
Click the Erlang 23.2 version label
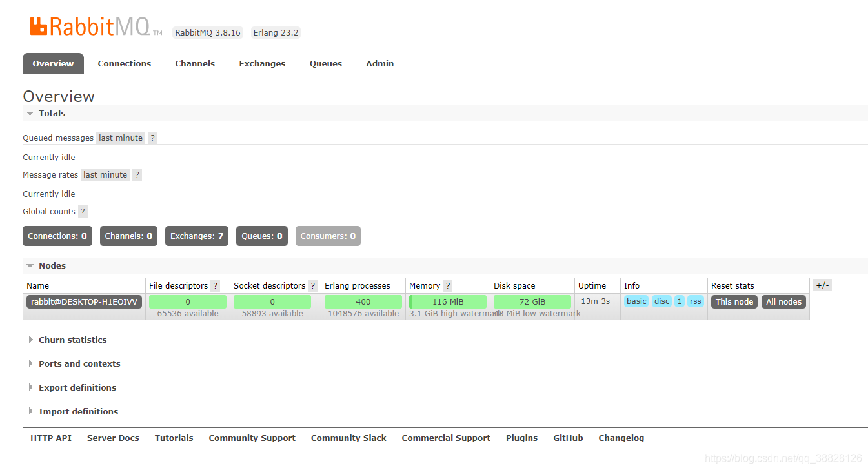(276, 32)
